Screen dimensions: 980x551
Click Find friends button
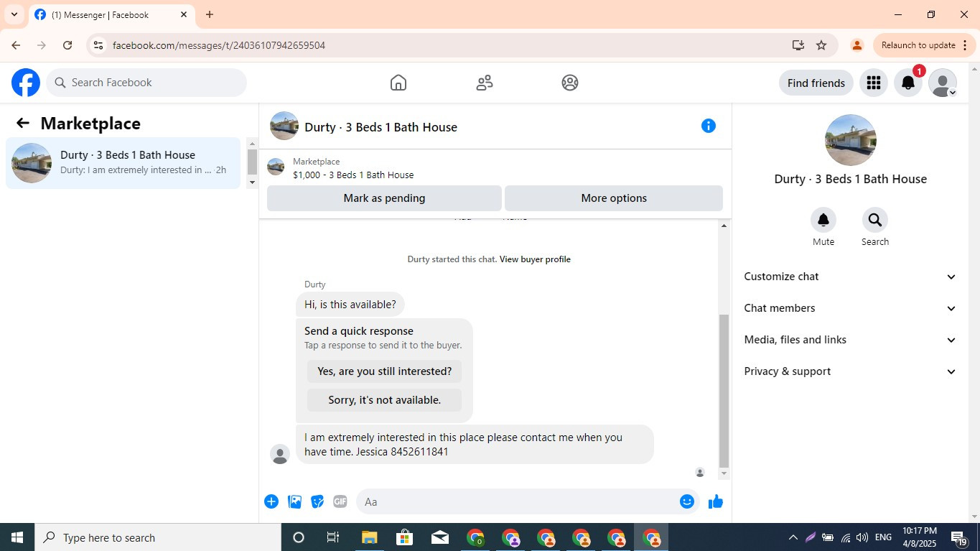[x=816, y=83]
